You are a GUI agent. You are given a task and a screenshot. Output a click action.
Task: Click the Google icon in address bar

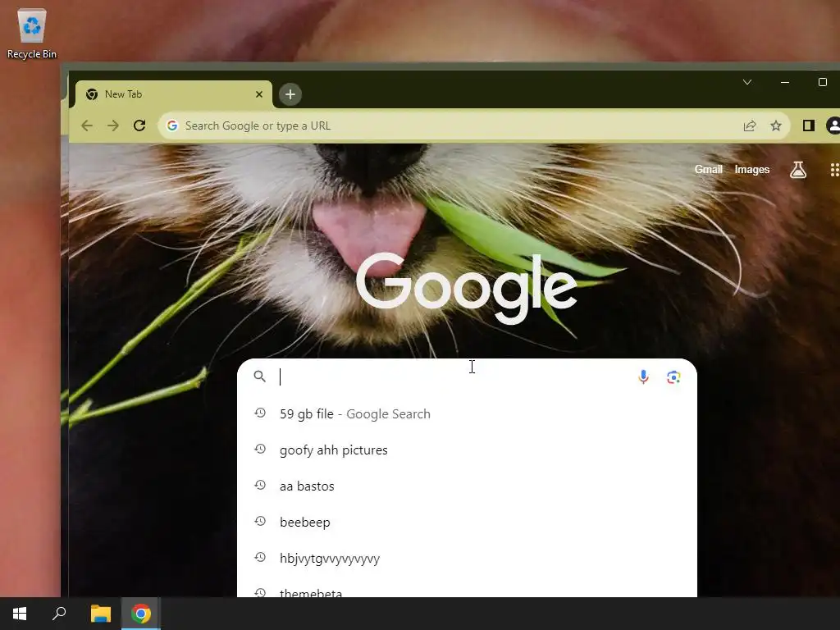[172, 126]
